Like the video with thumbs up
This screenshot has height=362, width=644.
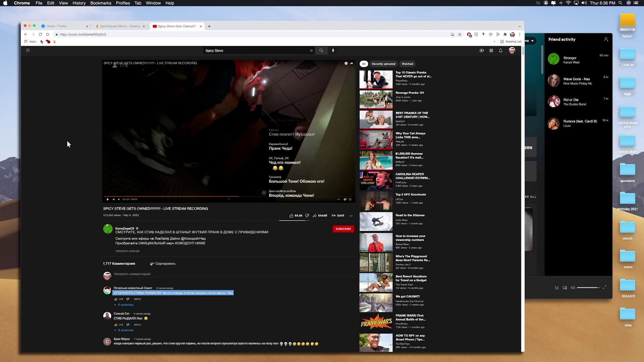tap(291, 216)
